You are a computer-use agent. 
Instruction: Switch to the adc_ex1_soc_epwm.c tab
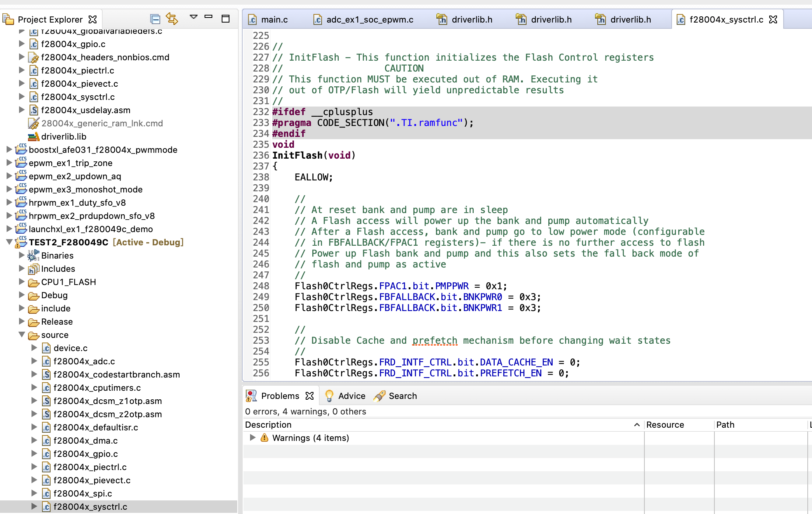click(x=369, y=19)
